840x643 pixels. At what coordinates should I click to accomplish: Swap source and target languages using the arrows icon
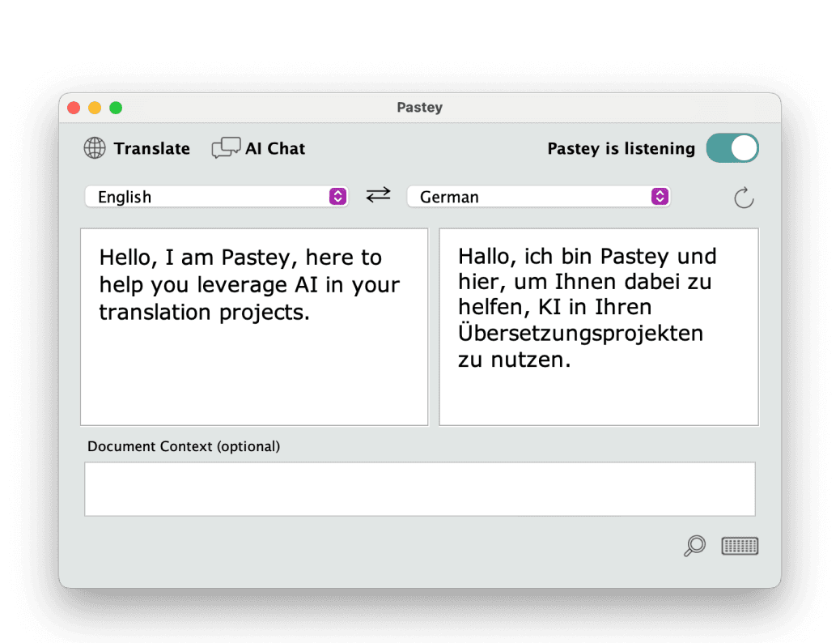pos(378,195)
